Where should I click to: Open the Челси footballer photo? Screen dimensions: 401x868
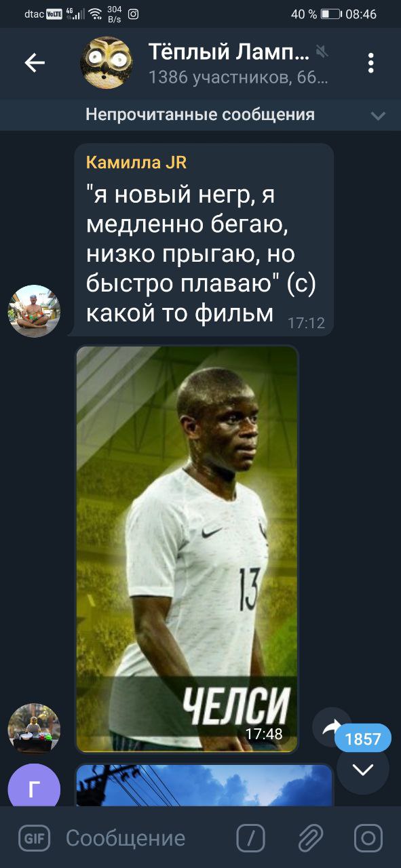point(187,549)
